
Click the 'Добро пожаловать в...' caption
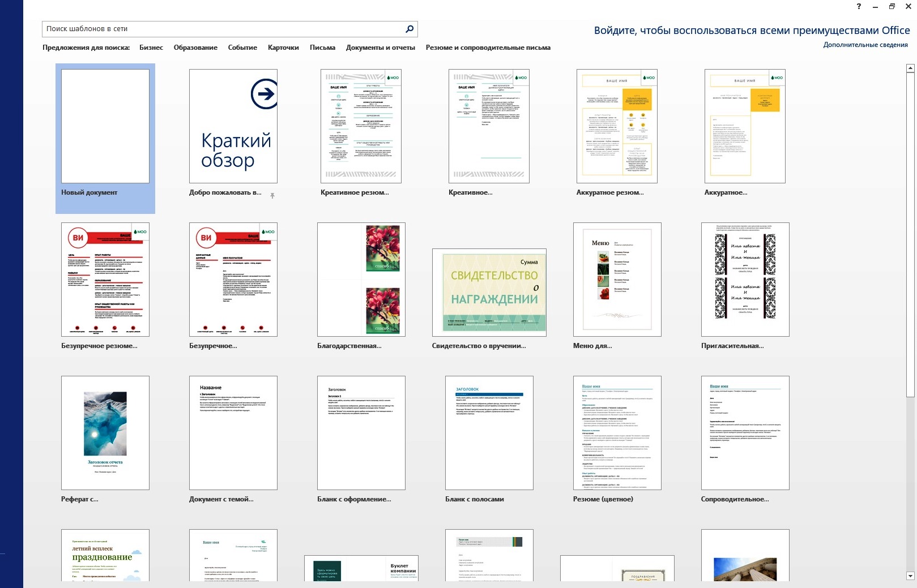[x=225, y=192]
